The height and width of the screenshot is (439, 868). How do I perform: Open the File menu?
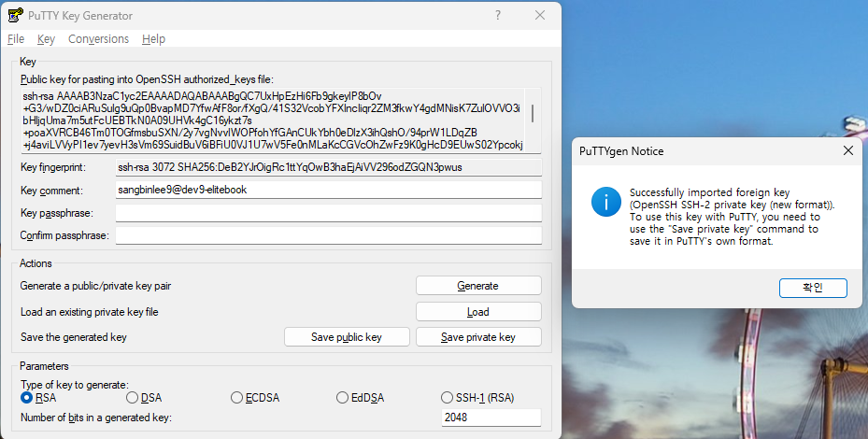point(16,38)
